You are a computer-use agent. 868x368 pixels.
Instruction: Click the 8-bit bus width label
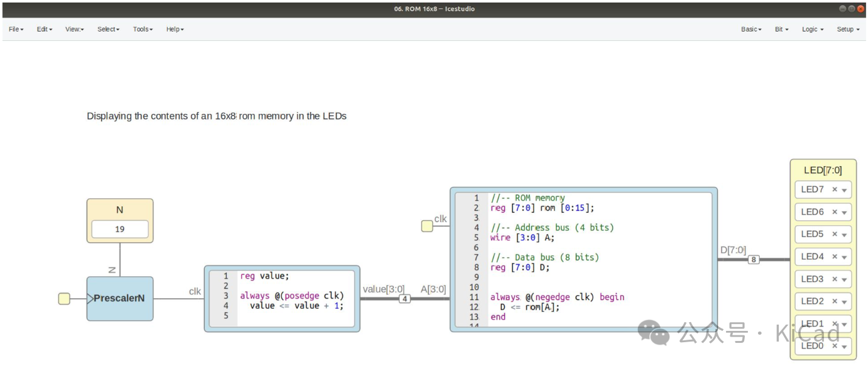pyautogui.click(x=754, y=259)
